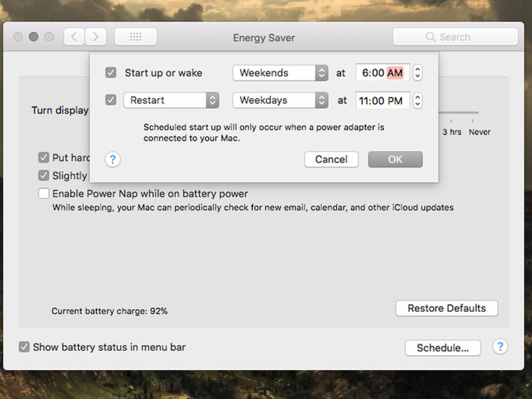Click the magnifier icon in Search field
This screenshot has width=532, height=399.
point(430,37)
